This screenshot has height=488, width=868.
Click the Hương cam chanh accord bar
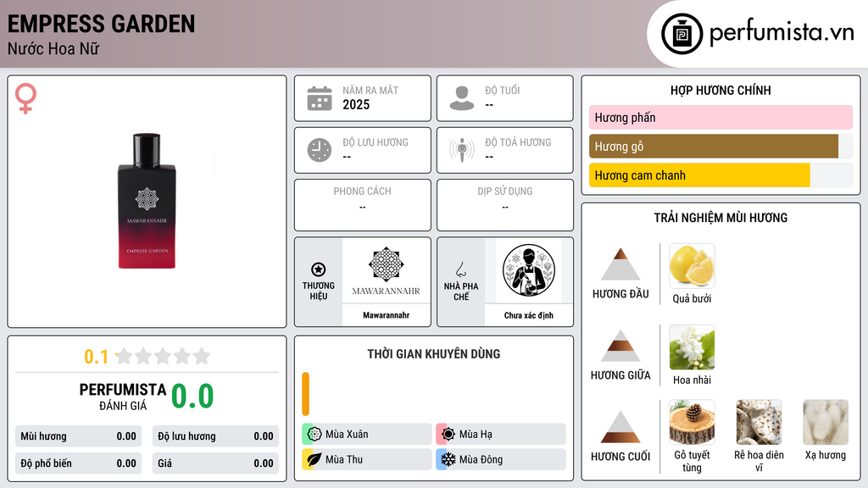(721, 175)
